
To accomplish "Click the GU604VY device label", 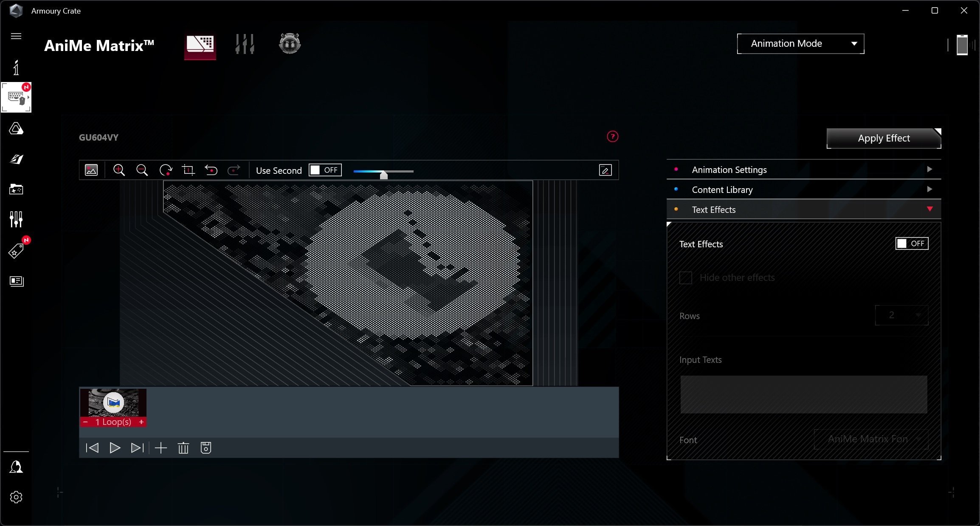I will click(99, 138).
